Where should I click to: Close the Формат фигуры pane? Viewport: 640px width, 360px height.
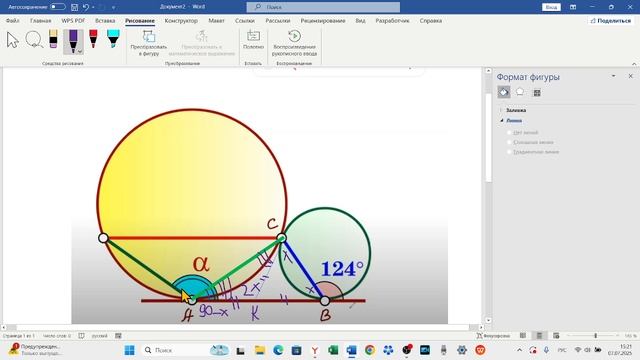631,76
